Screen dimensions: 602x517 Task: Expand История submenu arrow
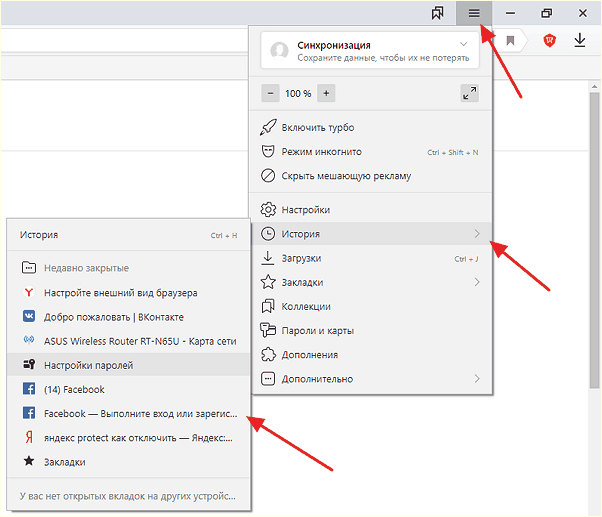(477, 234)
